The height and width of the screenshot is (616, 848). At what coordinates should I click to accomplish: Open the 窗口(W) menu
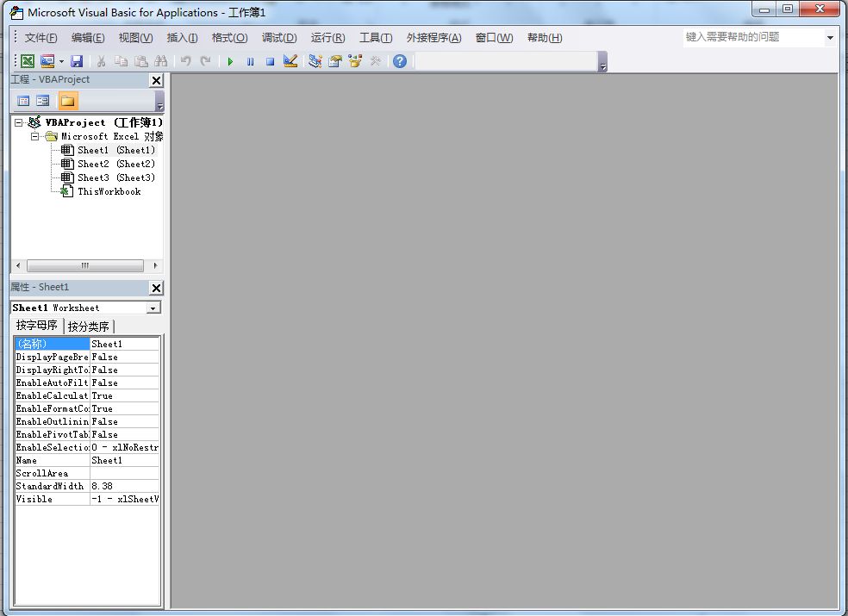[x=495, y=38]
